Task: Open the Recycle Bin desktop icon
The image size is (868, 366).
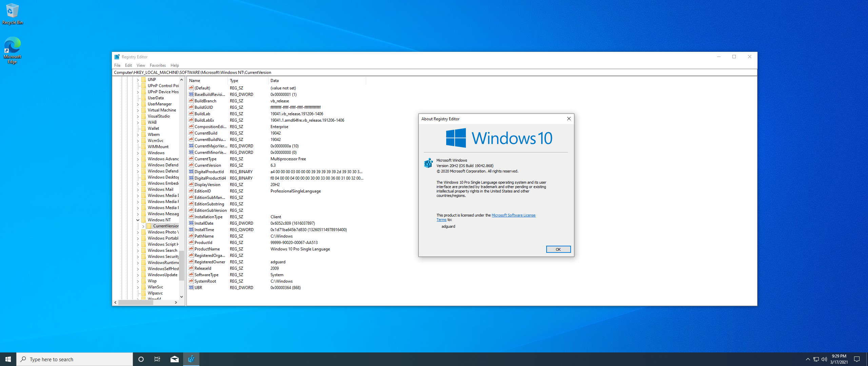Action: (x=13, y=14)
